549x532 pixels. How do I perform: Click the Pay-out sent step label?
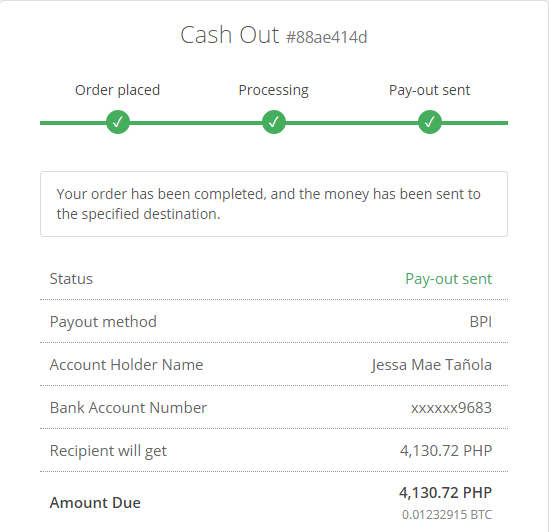point(429,90)
